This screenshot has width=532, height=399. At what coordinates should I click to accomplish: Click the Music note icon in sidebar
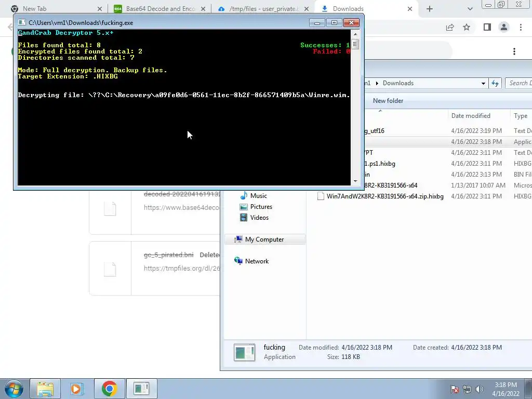pos(243,196)
